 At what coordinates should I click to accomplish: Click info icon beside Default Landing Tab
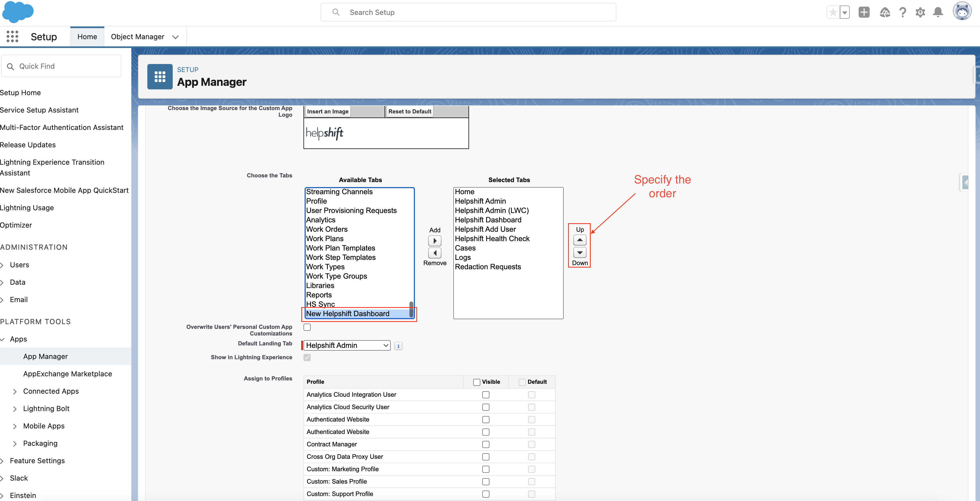398,346
